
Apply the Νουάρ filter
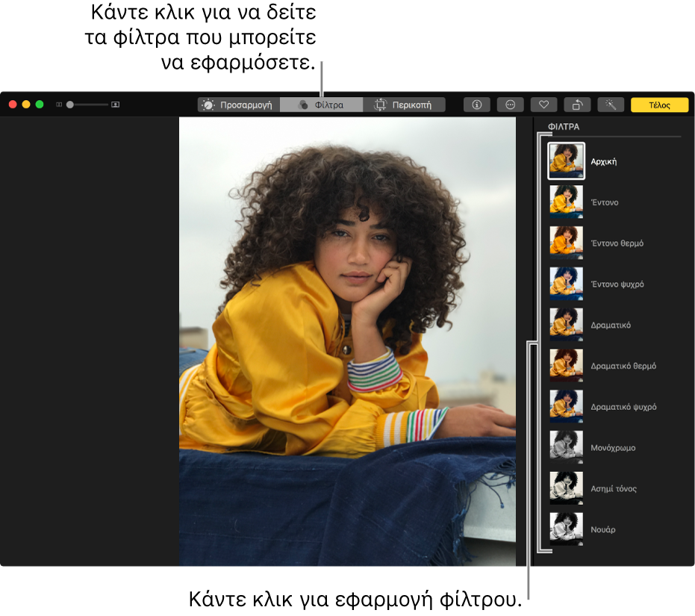point(566,529)
